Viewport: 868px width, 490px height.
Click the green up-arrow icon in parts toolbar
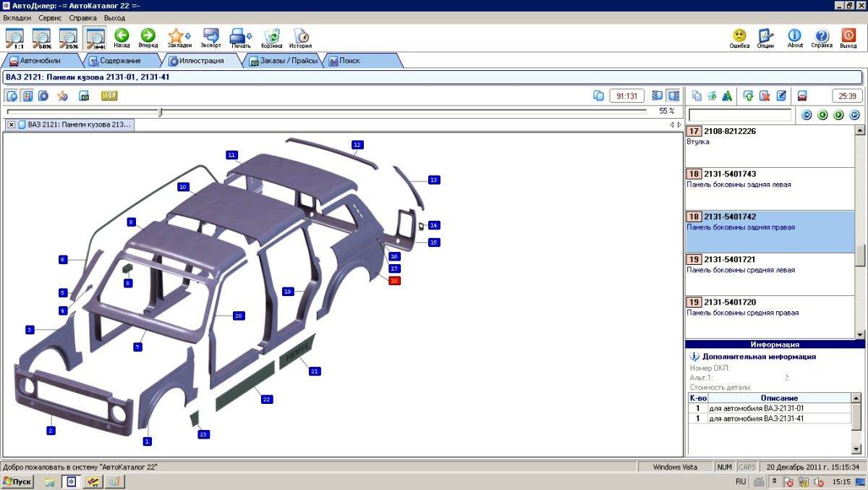[x=748, y=96]
